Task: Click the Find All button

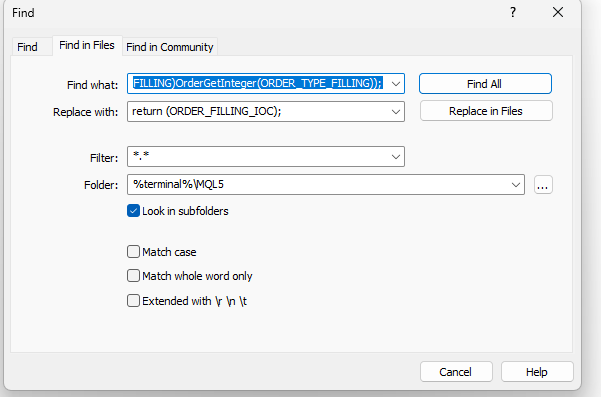Action: [485, 84]
